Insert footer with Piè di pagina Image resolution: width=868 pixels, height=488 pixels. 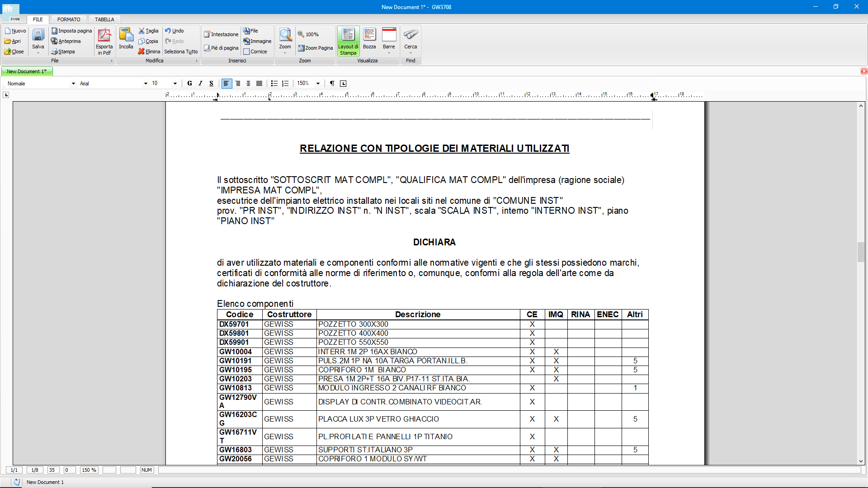click(221, 48)
